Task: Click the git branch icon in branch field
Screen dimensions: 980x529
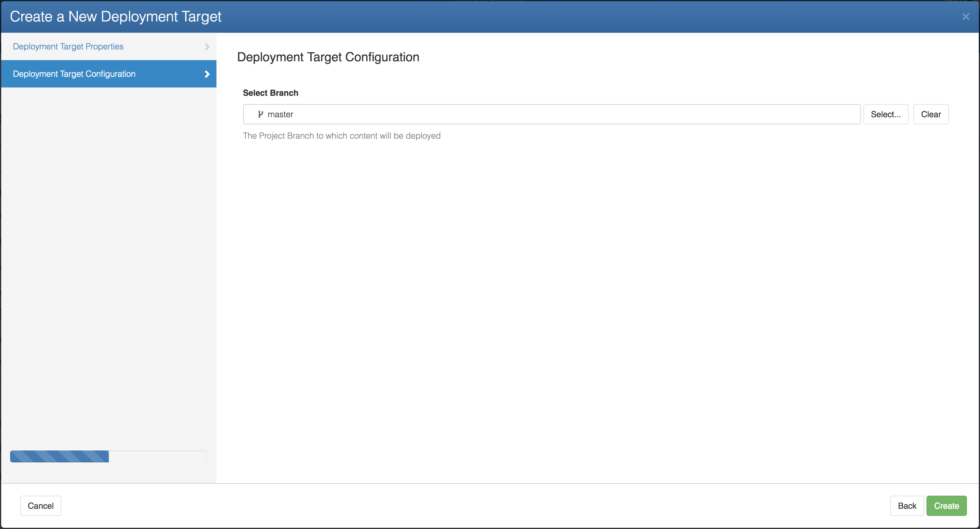Action: [260, 114]
